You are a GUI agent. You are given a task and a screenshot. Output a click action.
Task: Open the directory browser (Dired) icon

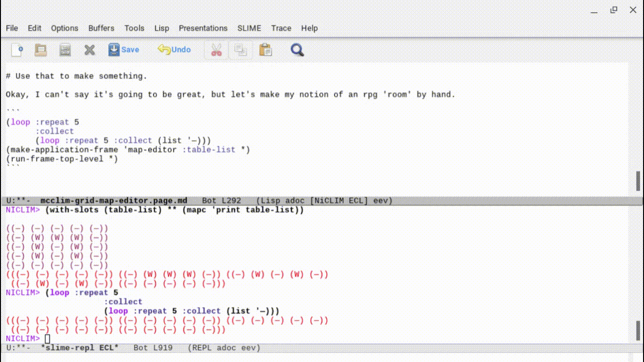pos(65,50)
